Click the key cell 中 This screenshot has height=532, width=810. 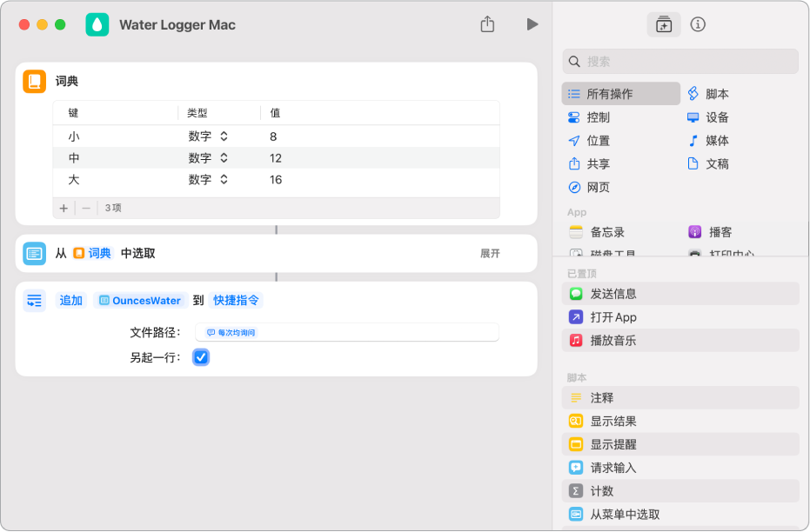click(74, 158)
